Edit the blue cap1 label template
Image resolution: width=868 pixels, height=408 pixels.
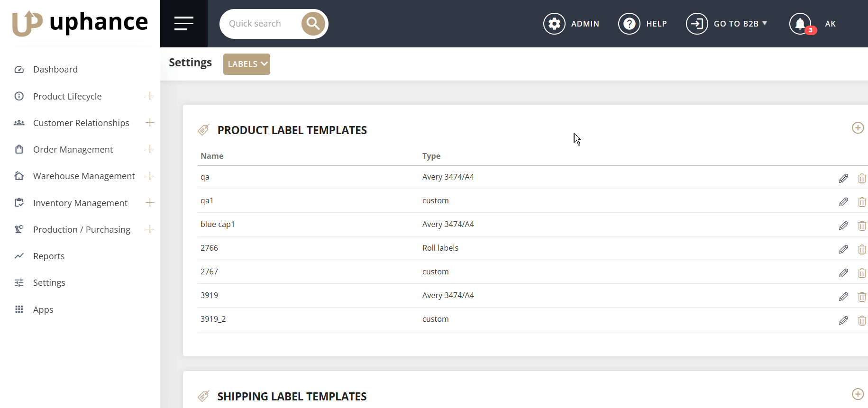[x=843, y=226]
